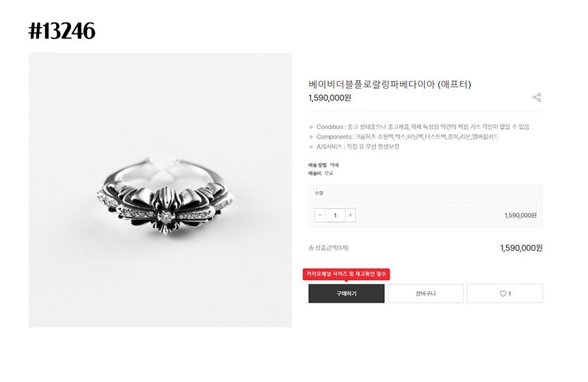The width and height of the screenshot is (588, 382).
Task: Click the red 카카오채널 notice tooltip
Action: (346, 273)
